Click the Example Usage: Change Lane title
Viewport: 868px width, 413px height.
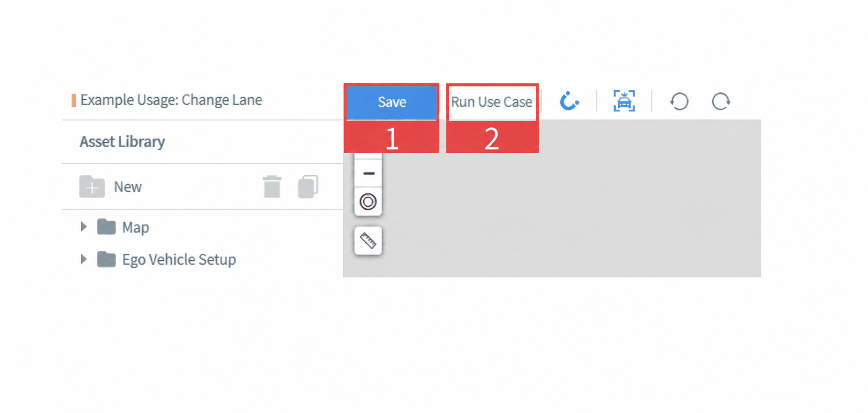click(x=171, y=100)
